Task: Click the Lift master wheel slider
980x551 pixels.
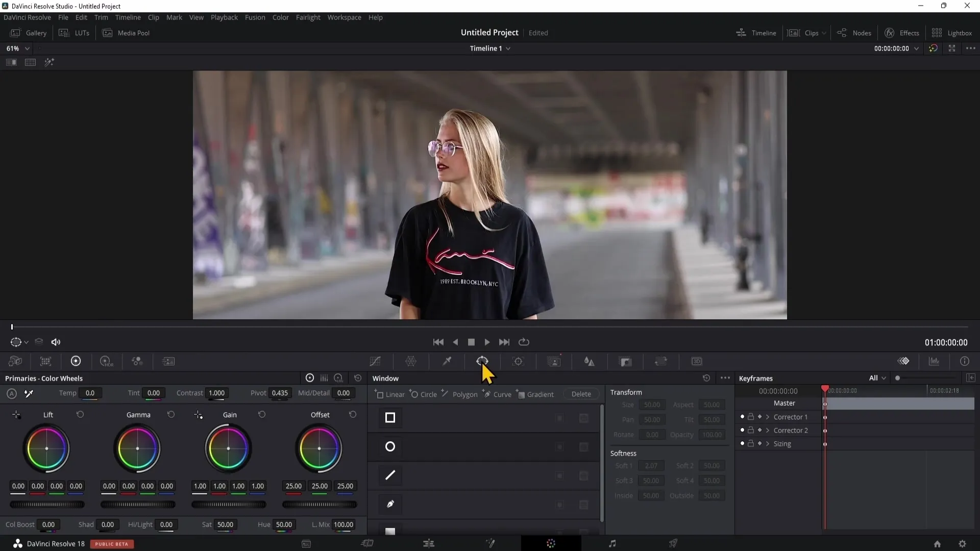Action: [x=47, y=505]
